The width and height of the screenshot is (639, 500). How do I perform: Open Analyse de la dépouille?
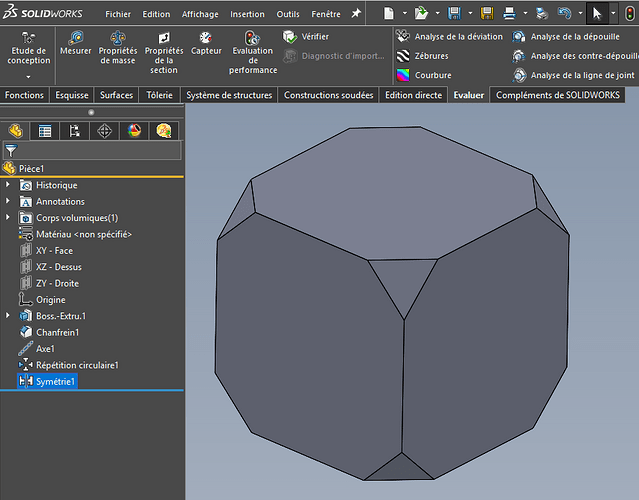566,37
